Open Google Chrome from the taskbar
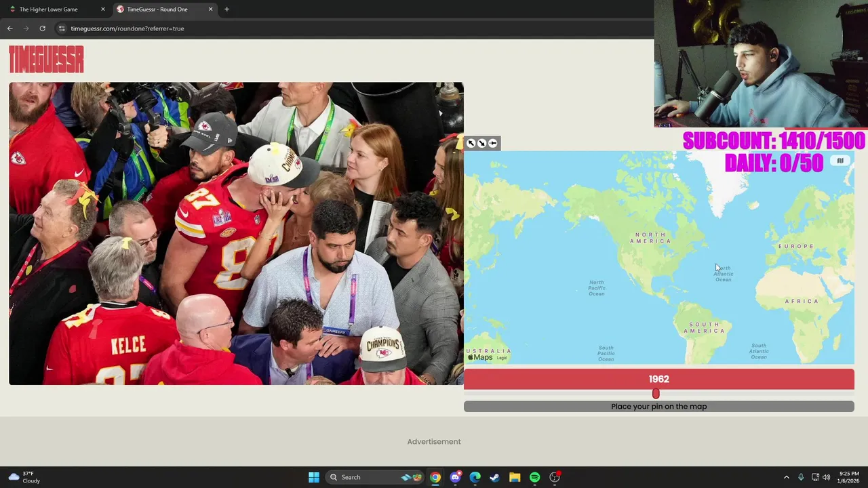Viewport: 868px width, 488px height. click(x=435, y=477)
